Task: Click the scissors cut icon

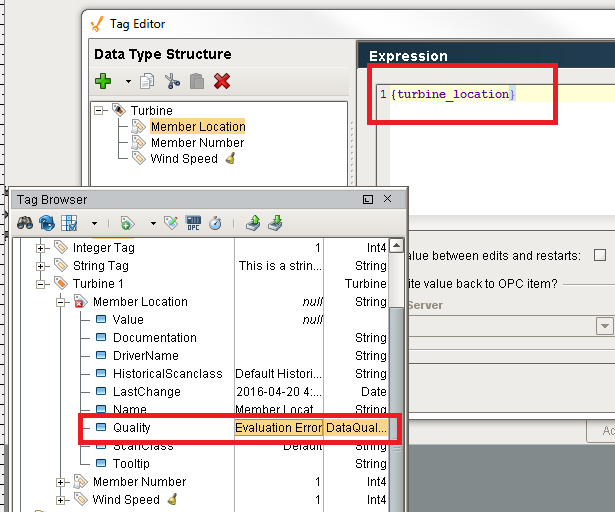Action: (171, 81)
